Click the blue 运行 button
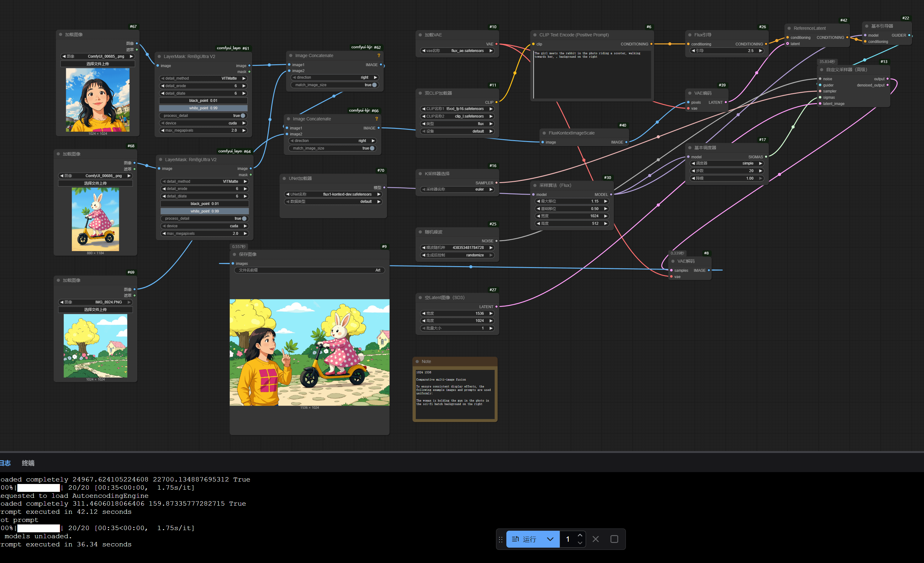Image resolution: width=924 pixels, height=563 pixels. click(525, 539)
